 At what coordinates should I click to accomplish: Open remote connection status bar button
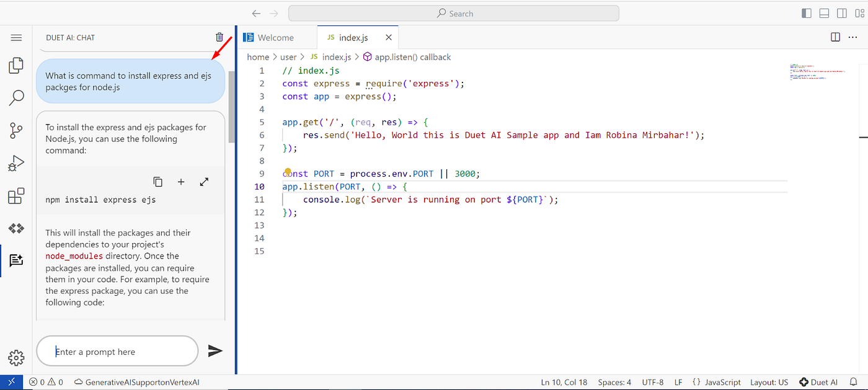[x=11, y=382]
